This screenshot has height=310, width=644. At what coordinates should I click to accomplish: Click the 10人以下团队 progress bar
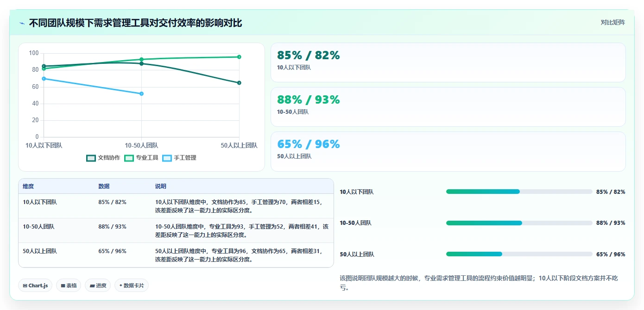519,192
